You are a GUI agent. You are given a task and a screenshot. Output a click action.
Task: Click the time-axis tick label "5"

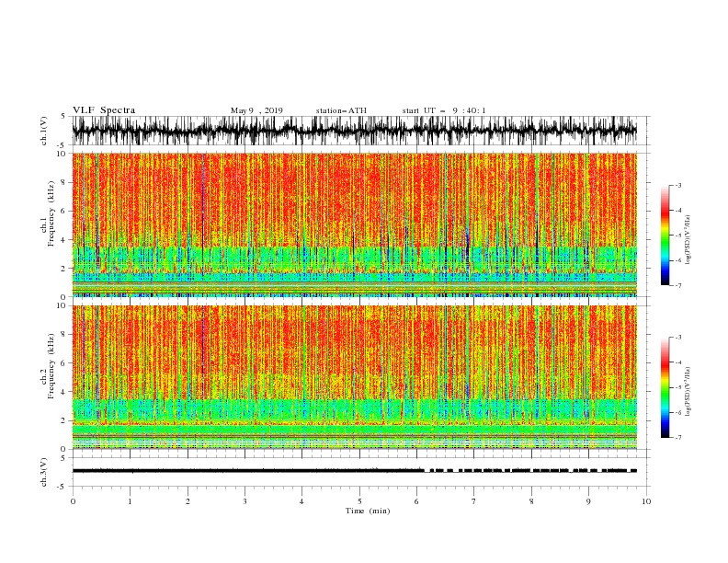point(359,501)
